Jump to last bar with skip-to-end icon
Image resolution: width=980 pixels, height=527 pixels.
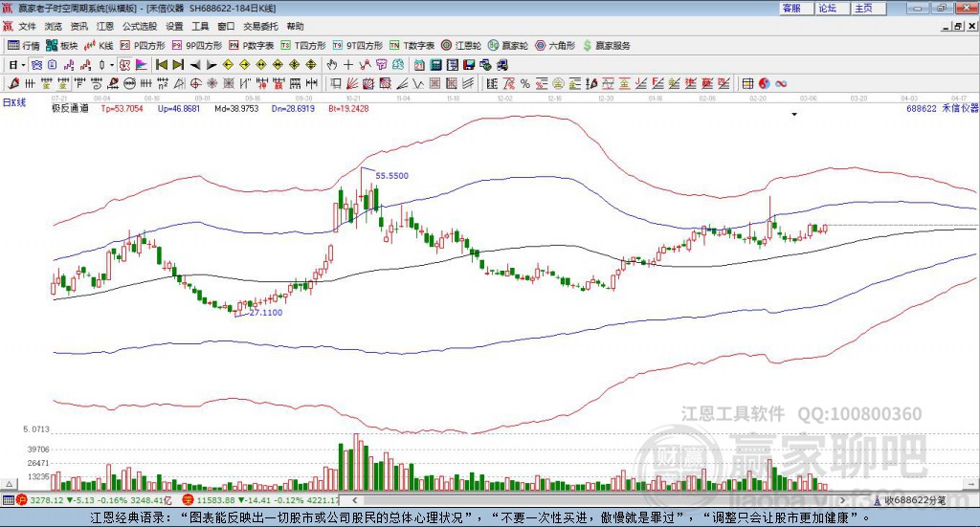click(x=178, y=65)
